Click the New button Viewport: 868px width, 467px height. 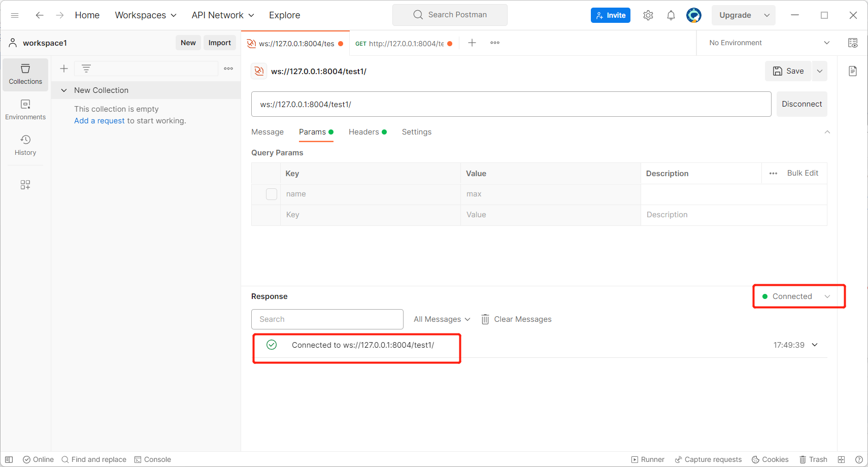pos(188,43)
